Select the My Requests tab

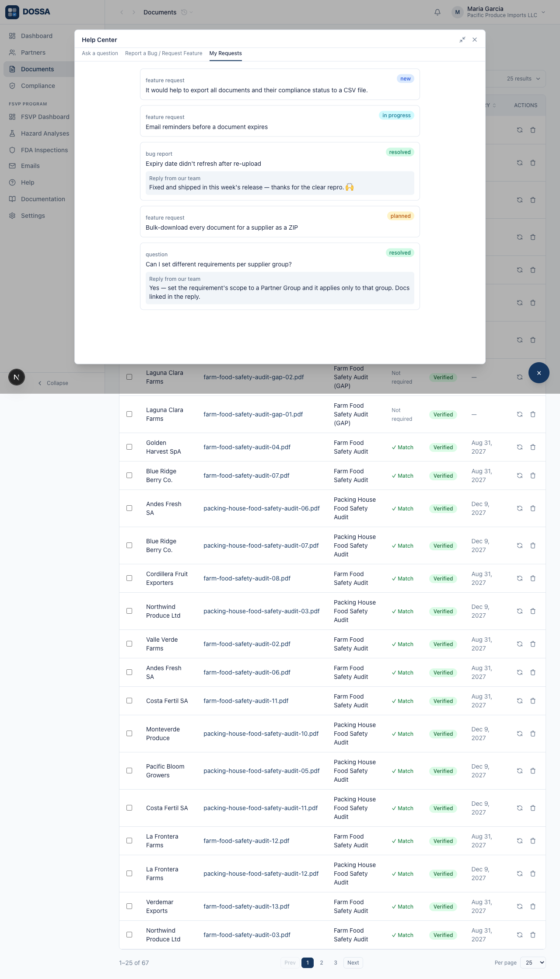click(x=226, y=53)
